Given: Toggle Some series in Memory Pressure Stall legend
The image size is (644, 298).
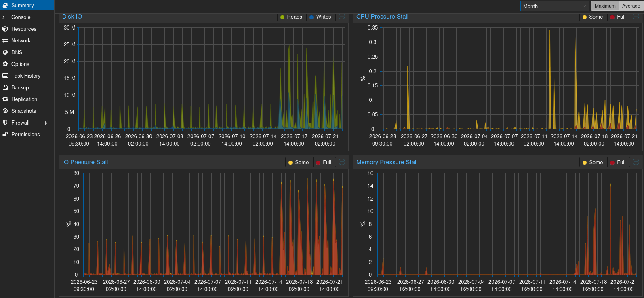Looking at the screenshot, I should pyautogui.click(x=593, y=163).
